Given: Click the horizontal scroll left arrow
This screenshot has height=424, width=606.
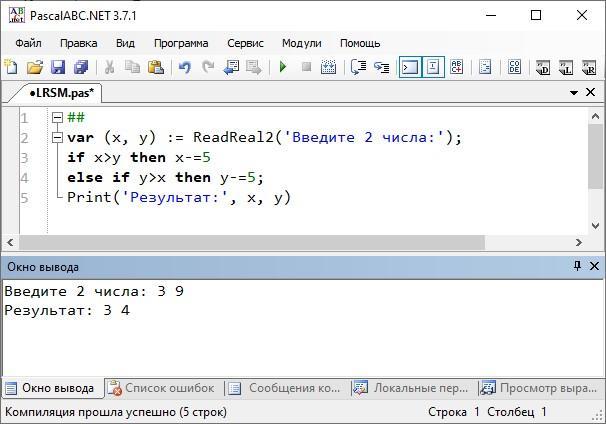Looking at the screenshot, I should click(x=10, y=242).
